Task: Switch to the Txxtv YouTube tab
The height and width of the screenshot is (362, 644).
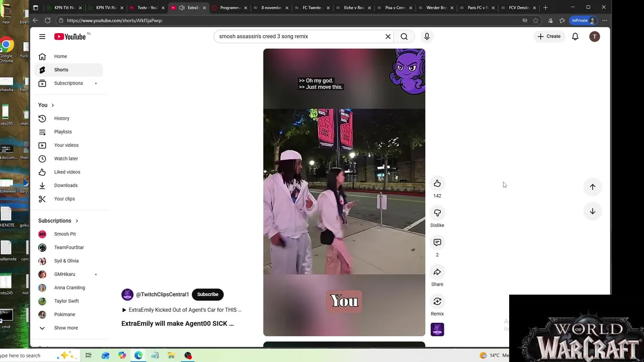Action: coord(147,8)
